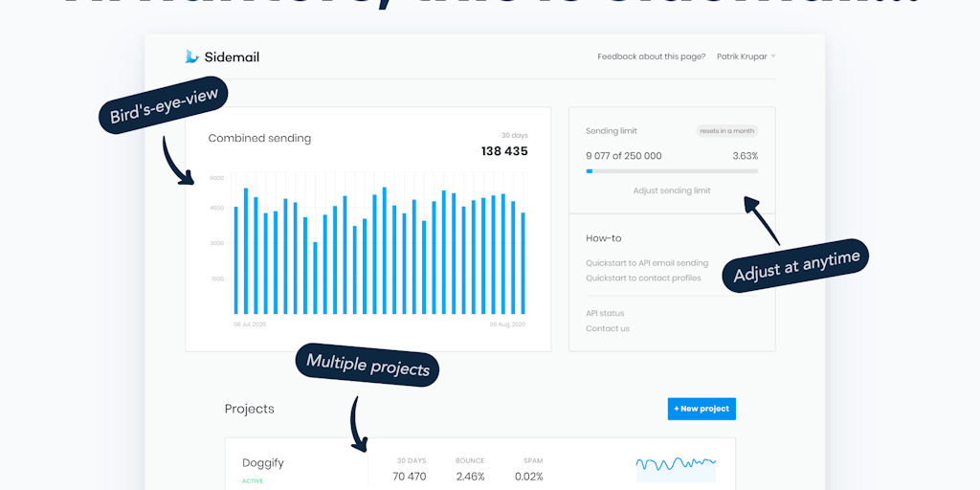Screen dimensions: 980x490
Task: Open the Patrik Krupar account dropdown
Action: [x=746, y=56]
